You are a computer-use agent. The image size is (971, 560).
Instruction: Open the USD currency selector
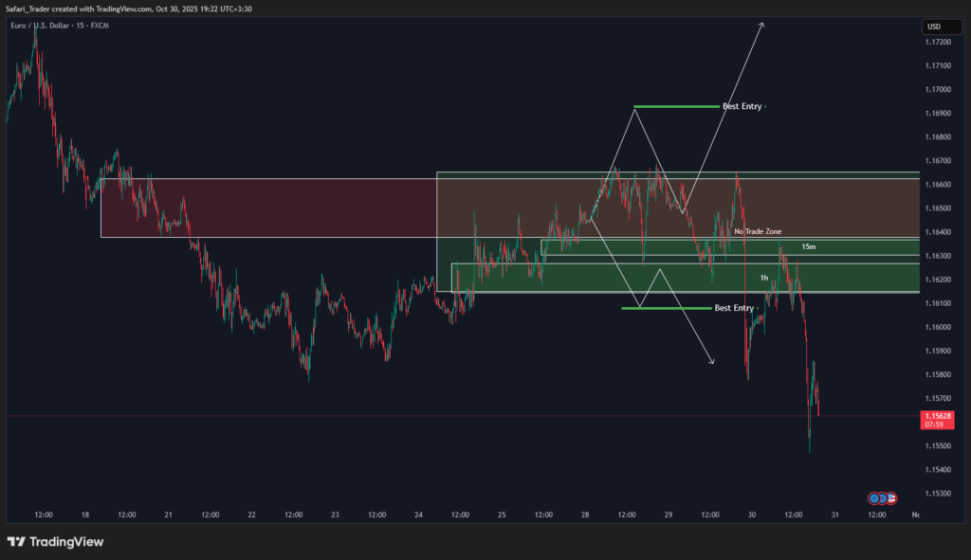pyautogui.click(x=942, y=27)
